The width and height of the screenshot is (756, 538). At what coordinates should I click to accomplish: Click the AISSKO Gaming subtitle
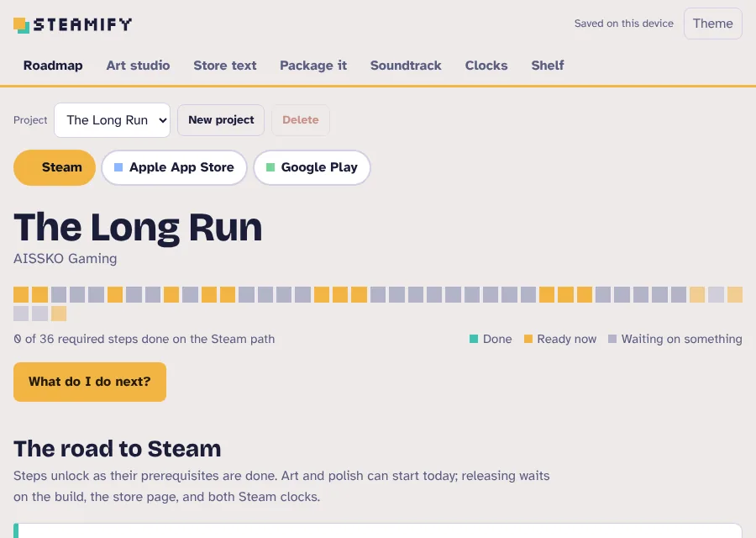(65, 259)
